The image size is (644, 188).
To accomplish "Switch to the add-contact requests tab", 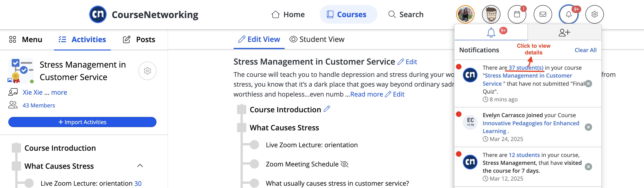I will [x=564, y=32].
